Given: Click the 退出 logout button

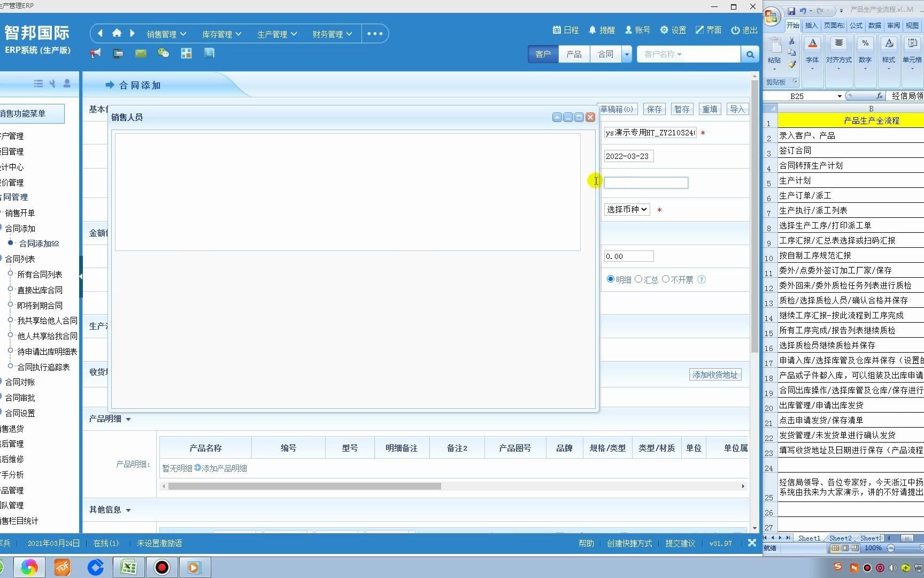Looking at the screenshot, I should coord(744,30).
